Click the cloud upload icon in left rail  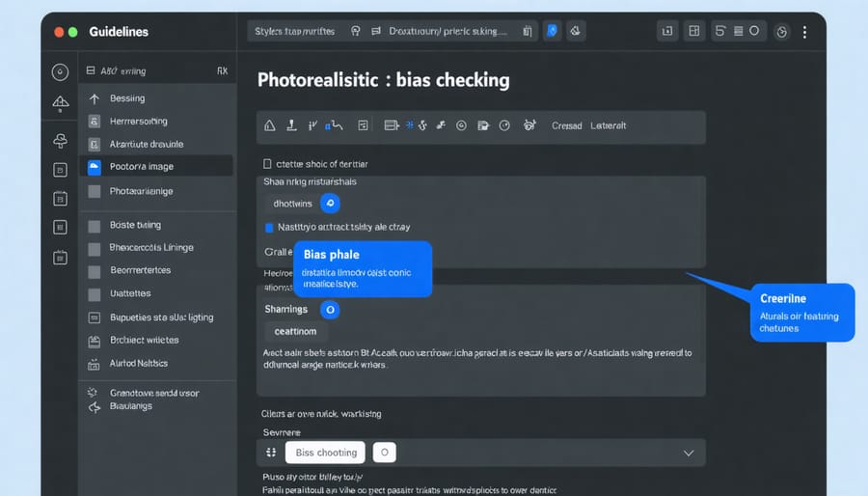pyautogui.click(x=61, y=141)
